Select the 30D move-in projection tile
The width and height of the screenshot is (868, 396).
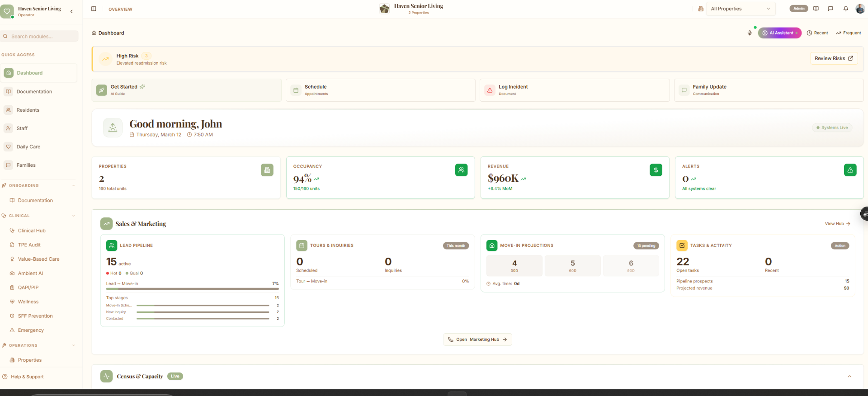(514, 266)
